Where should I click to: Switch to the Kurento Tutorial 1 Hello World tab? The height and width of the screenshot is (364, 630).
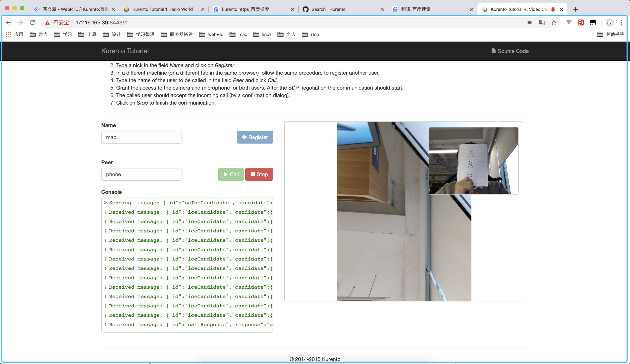(162, 9)
